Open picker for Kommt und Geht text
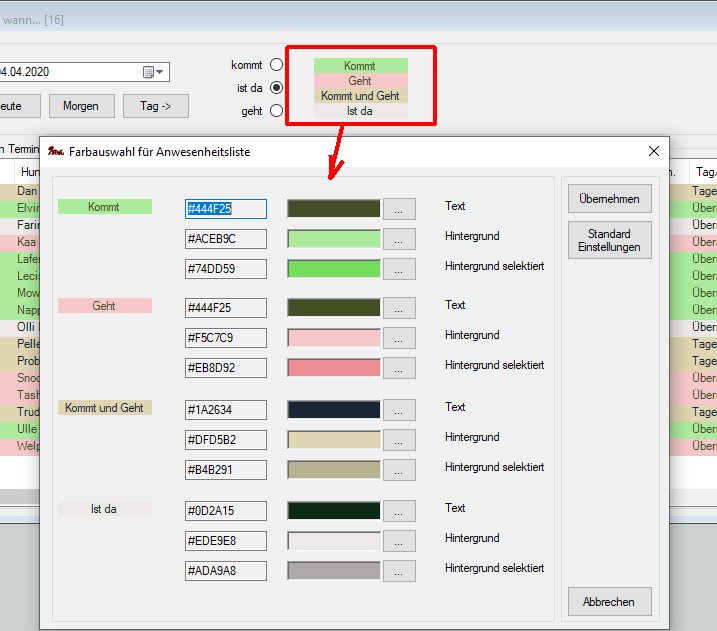The image size is (717, 631). 400,410
